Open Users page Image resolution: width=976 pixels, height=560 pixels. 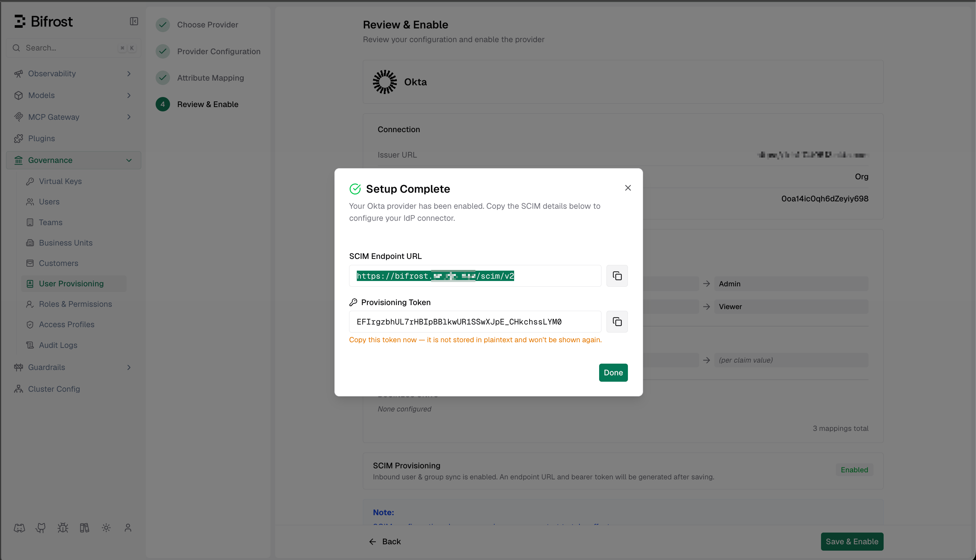(x=74, y=201)
